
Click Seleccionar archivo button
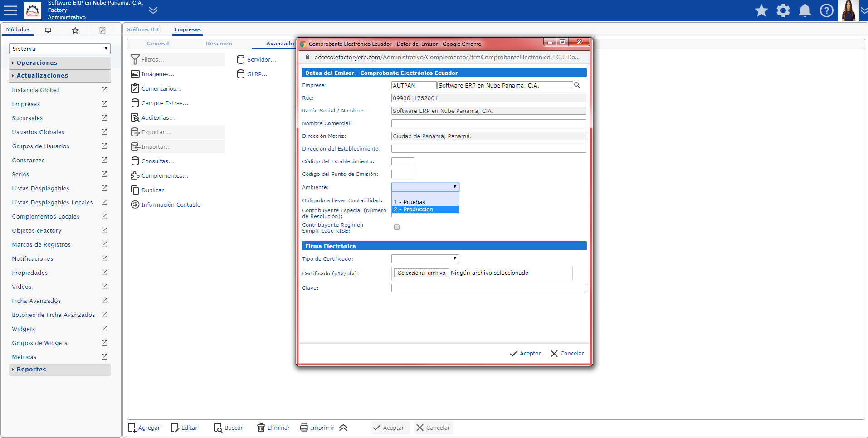[421, 273]
